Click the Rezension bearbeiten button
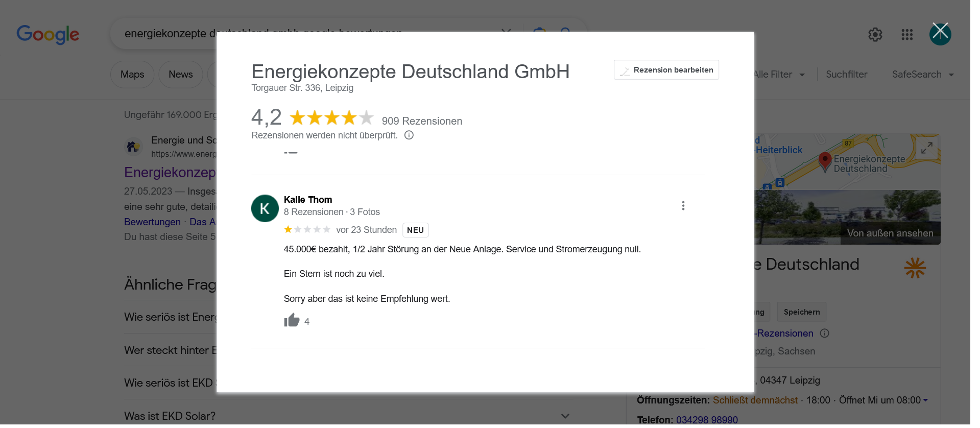The width and height of the screenshot is (980, 428). pyautogui.click(x=666, y=70)
